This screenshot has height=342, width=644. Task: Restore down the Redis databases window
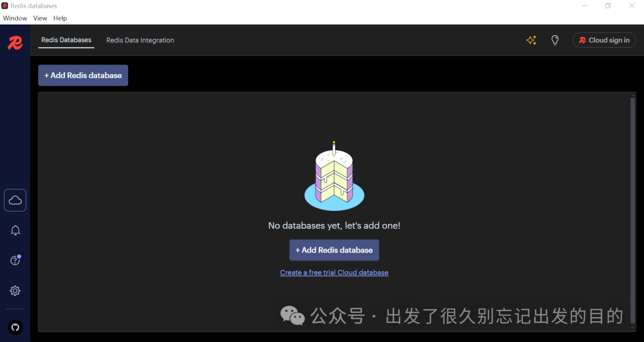608,6
